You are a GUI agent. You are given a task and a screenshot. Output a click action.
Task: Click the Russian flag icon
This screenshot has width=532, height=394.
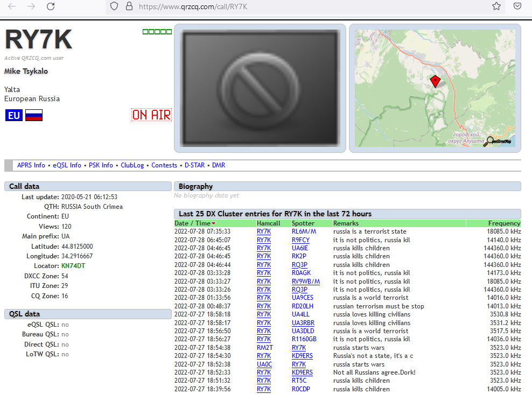(x=34, y=115)
